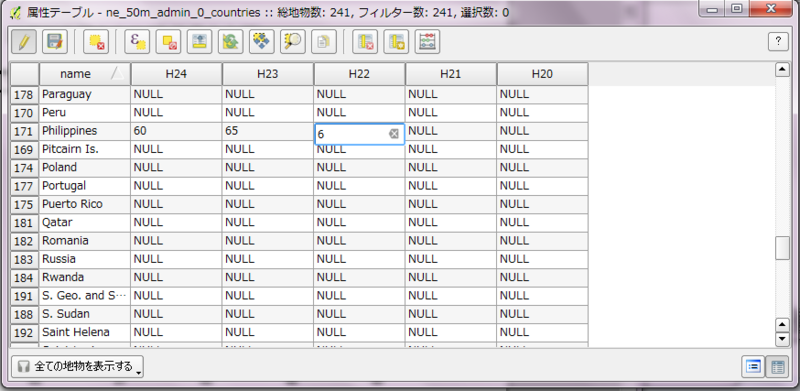Click the H24 value 60 cell

[x=176, y=131]
